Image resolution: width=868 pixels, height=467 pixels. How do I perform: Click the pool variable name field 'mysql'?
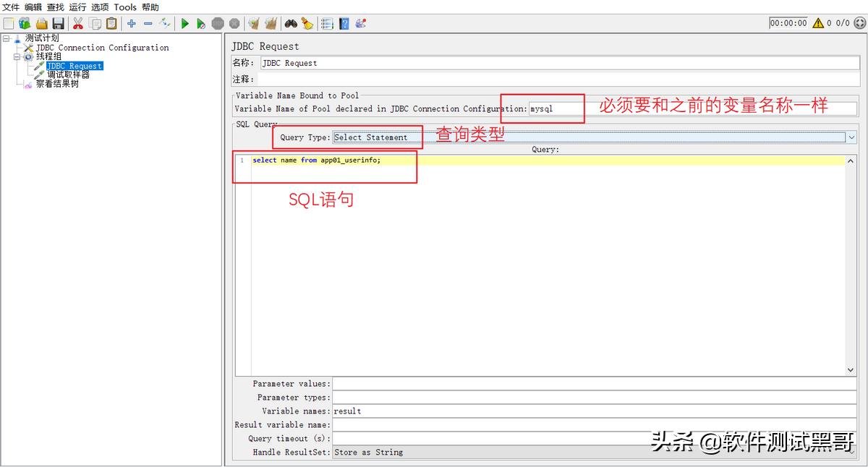[692, 109]
